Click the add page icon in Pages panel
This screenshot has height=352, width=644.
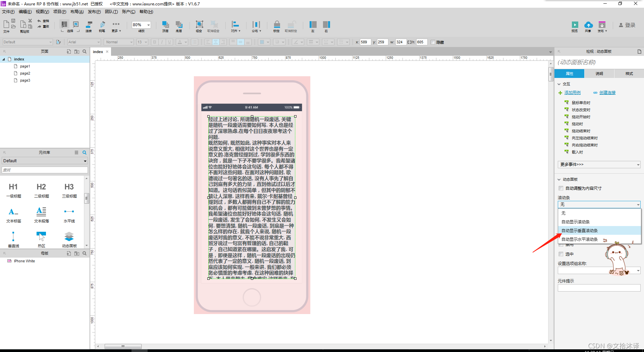click(x=69, y=52)
